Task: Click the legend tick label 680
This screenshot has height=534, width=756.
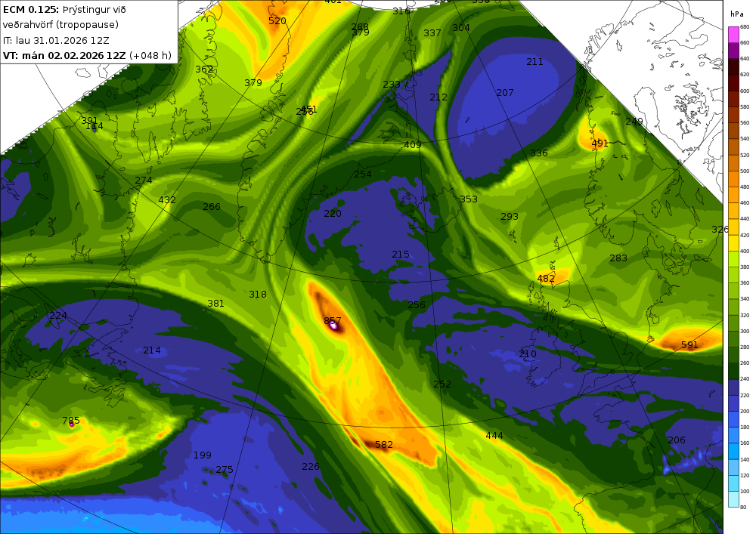Action: 745,27
